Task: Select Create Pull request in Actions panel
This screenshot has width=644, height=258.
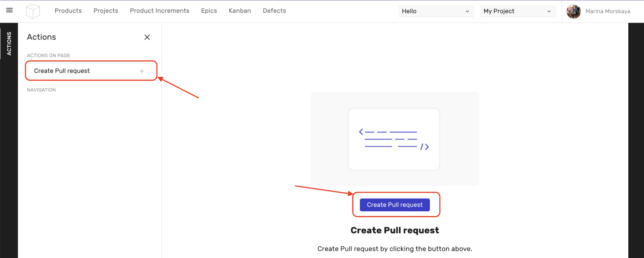Action: [x=62, y=71]
